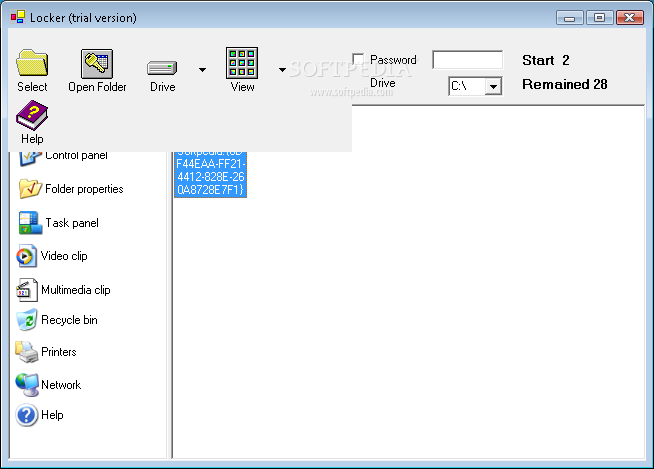The image size is (654, 469).
Task: Select the Control panel icon in sidebar
Action: point(29,159)
